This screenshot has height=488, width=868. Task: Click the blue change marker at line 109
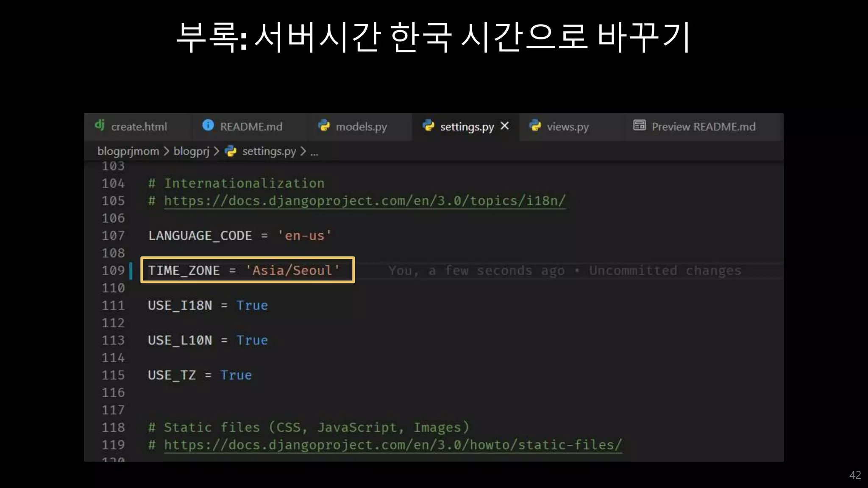click(131, 271)
